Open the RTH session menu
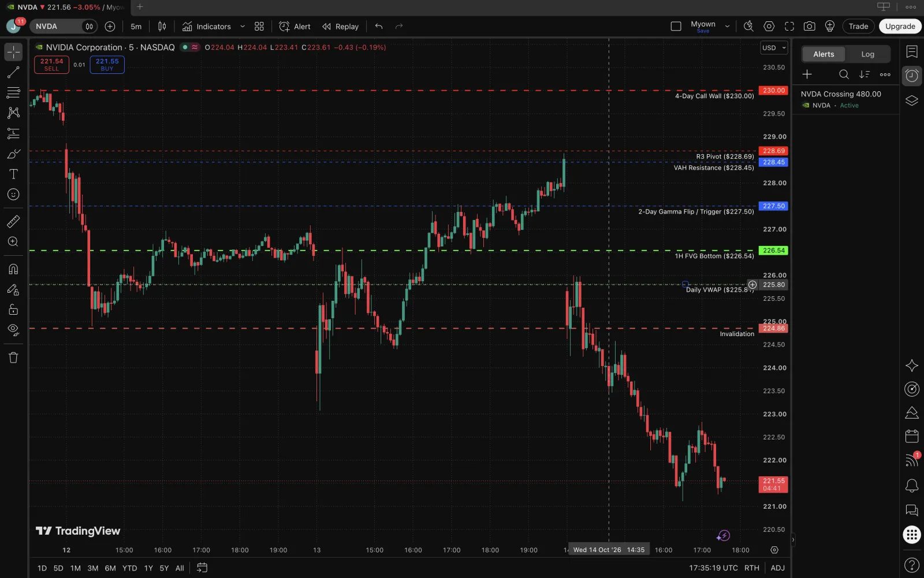The width and height of the screenshot is (924, 578). coord(752,568)
